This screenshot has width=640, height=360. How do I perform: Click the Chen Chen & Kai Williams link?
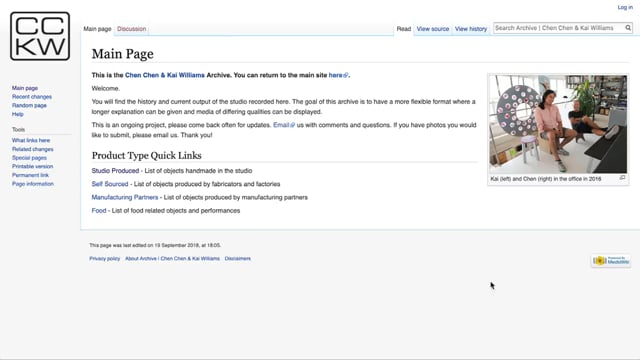pyautogui.click(x=164, y=75)
